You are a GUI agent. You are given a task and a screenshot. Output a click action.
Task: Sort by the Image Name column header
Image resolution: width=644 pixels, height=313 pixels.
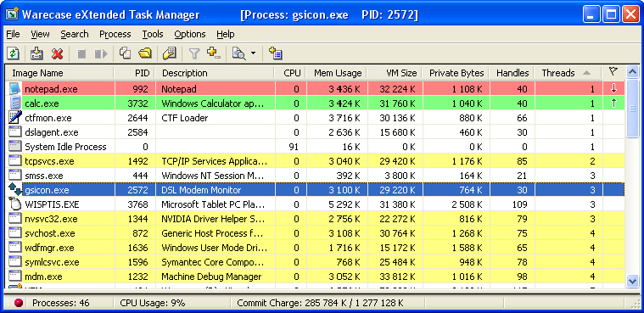[59, 73]
